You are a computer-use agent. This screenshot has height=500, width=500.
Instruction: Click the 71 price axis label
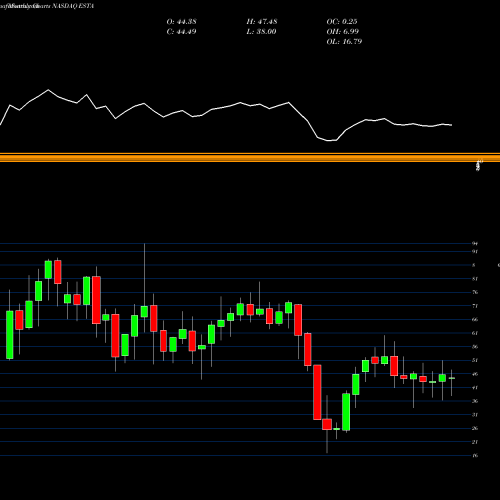(x=475, y=306)
